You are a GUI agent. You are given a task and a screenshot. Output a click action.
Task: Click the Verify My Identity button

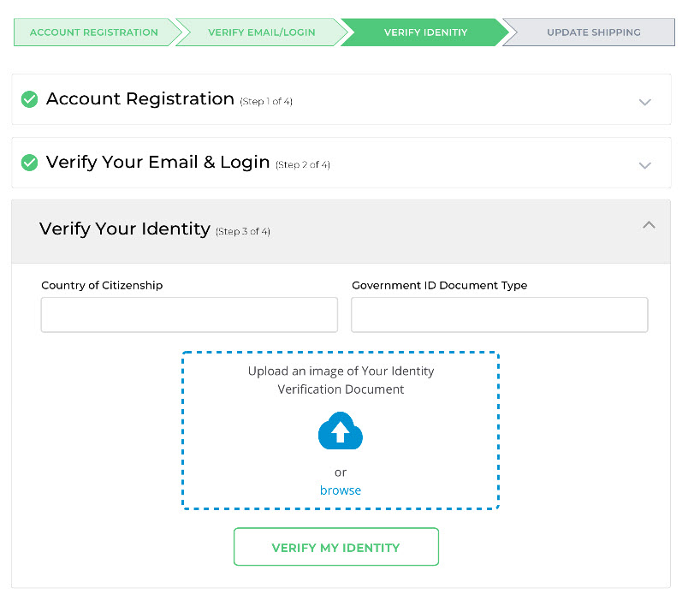336,547
